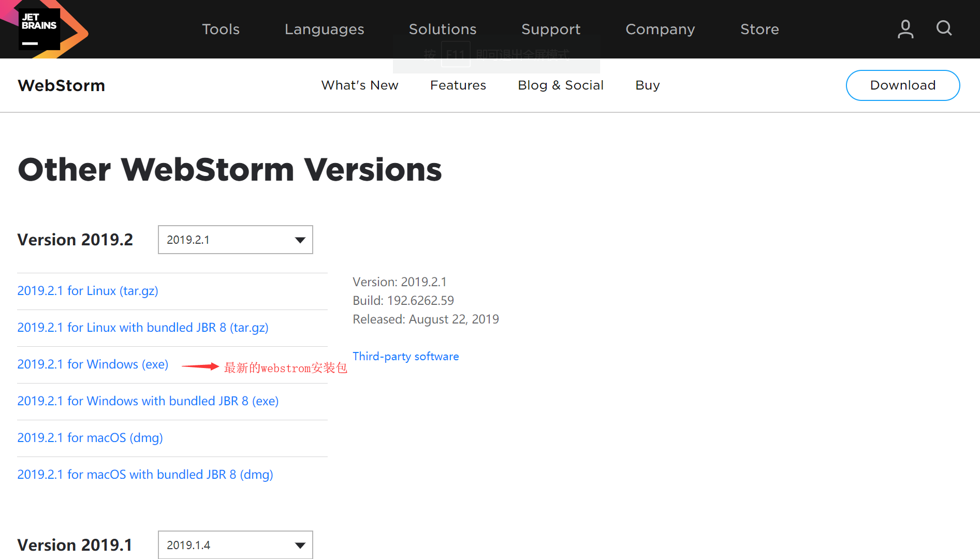
Task: Open the What's New page
Action: [x=360, y=85]
